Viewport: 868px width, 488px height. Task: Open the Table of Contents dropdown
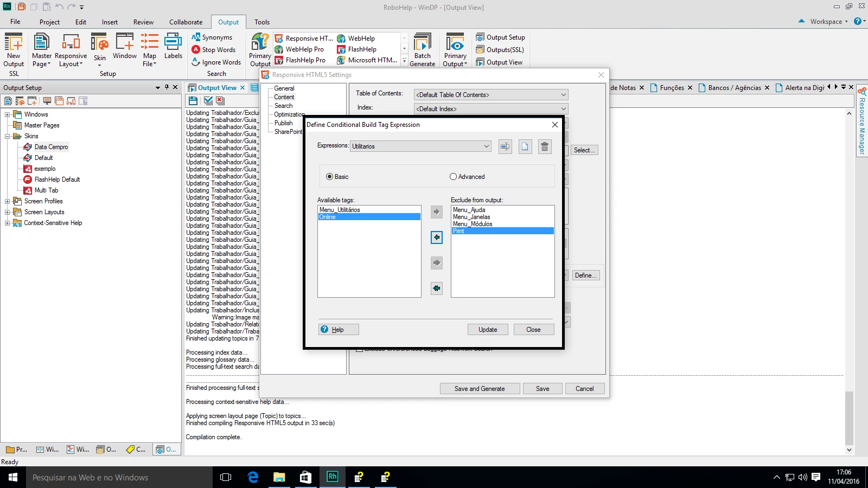pos(491,95)
